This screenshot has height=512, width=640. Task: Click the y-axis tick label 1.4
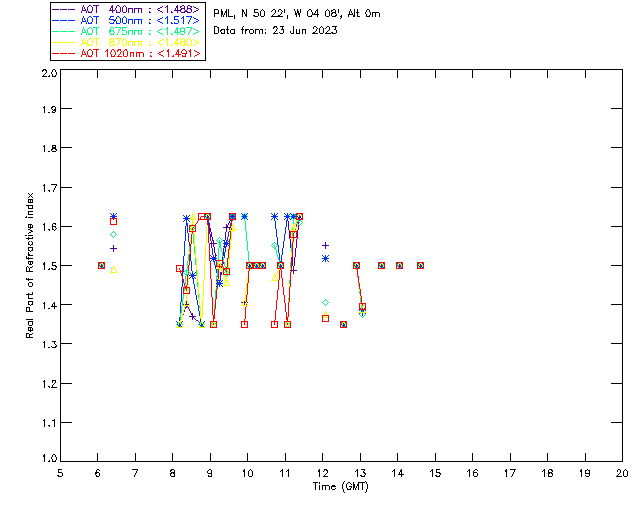pos(49,305)
